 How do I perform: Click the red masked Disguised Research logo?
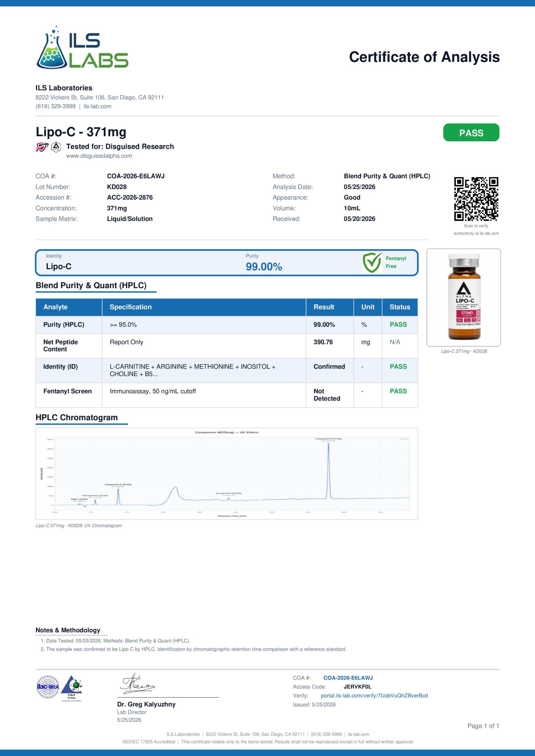[42, 147]
